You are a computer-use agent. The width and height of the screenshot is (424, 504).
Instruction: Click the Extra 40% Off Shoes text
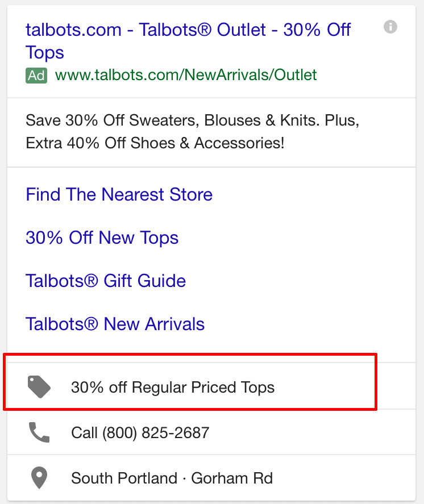point(155,143)
